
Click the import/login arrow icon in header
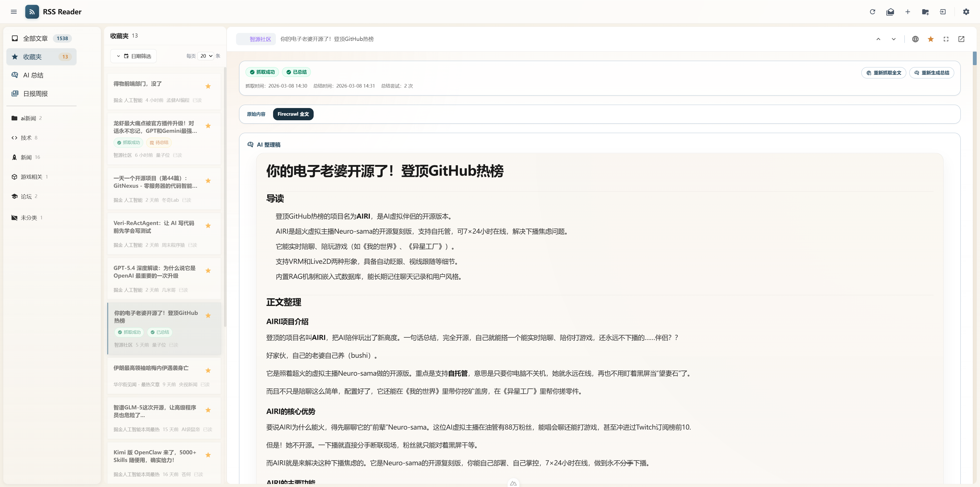[x=943, y=12]
